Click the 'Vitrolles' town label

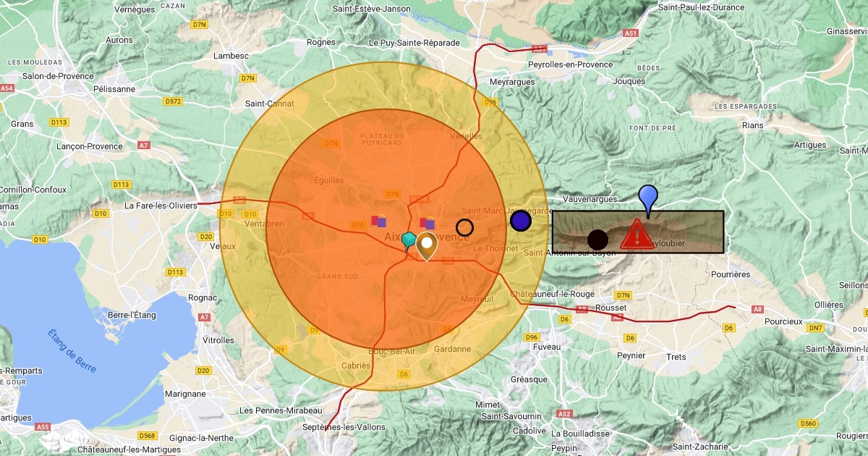click(x=218, y=340)
